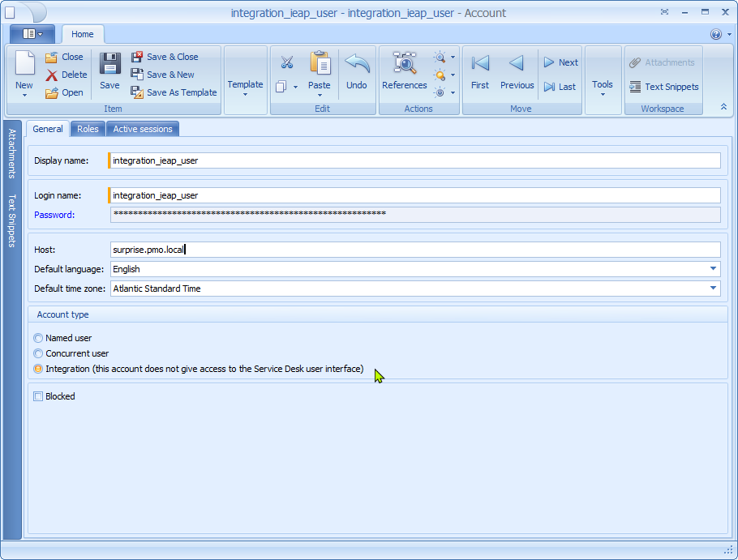
Task: Go to the First record
Action: point(480,71)
